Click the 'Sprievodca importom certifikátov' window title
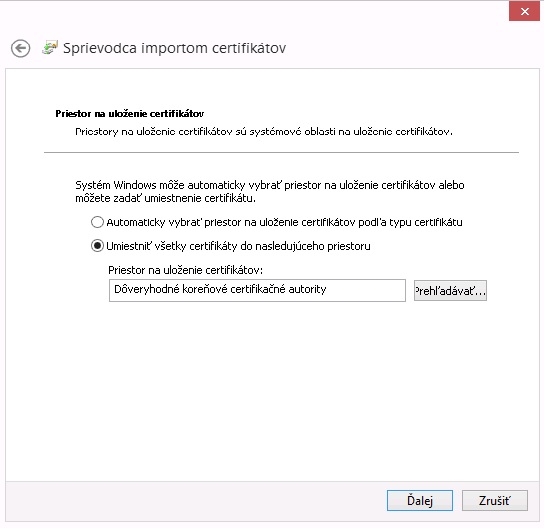Screen dimensions: 544x528 tap(175, 48)
